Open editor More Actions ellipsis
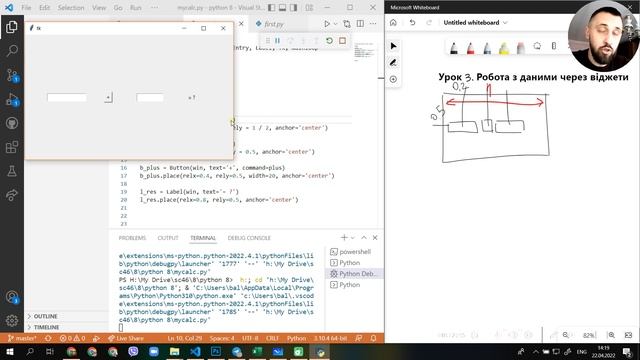The width and height of the screenshot is (640, 360). coord(373,24)
